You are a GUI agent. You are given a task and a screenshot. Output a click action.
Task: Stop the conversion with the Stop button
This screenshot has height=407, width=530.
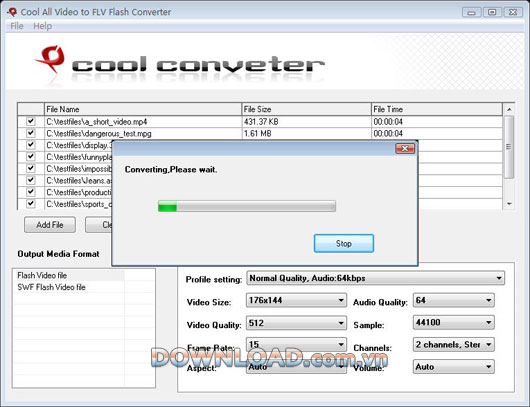point(344,243)
